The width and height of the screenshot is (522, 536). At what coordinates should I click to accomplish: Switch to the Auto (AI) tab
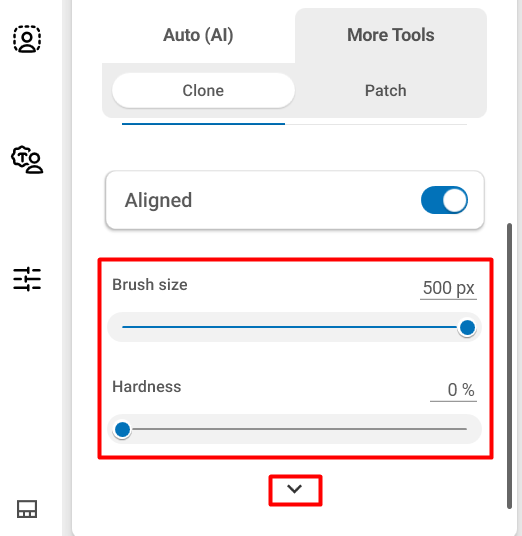[x=198, y=35]
